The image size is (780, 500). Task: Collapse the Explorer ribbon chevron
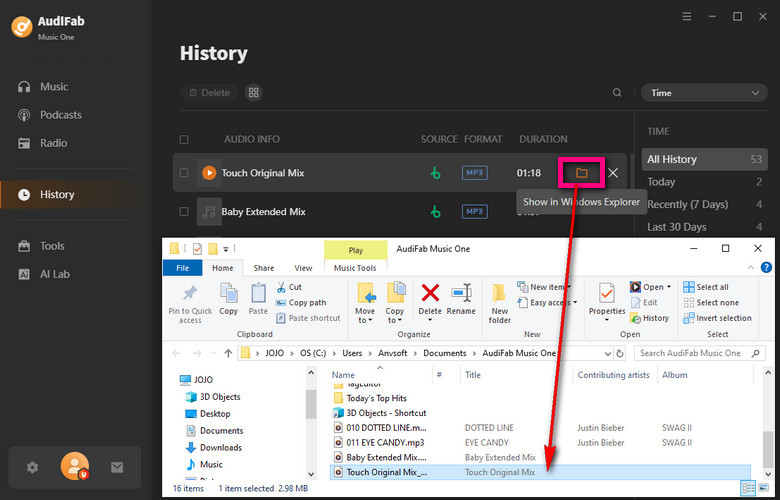pos(751,268)
